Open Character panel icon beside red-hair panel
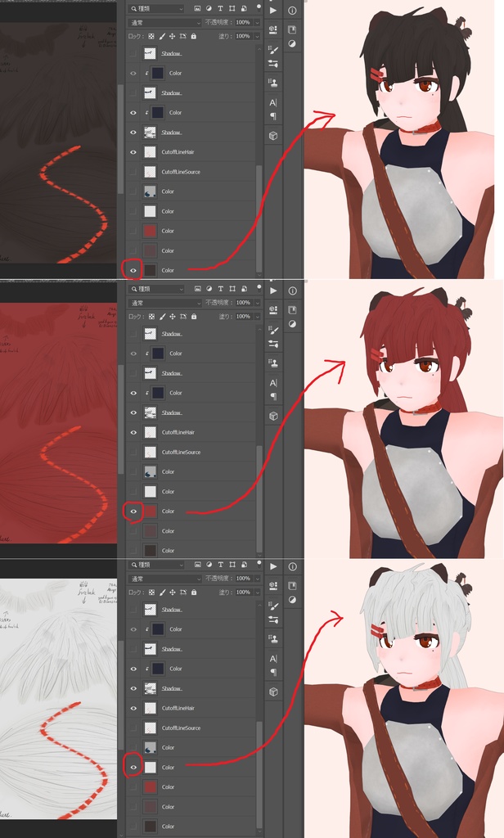The image size is (504, 838). (x=273, y=383)
